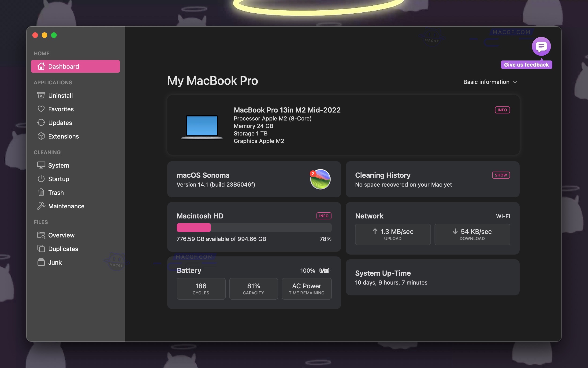This screenshot has height=368, width=588.
Task: Open the Extensions manager
Action: tap(63, 136)
